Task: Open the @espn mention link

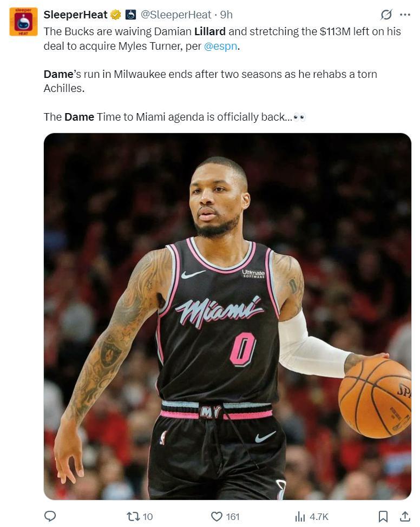Action: 221,46
